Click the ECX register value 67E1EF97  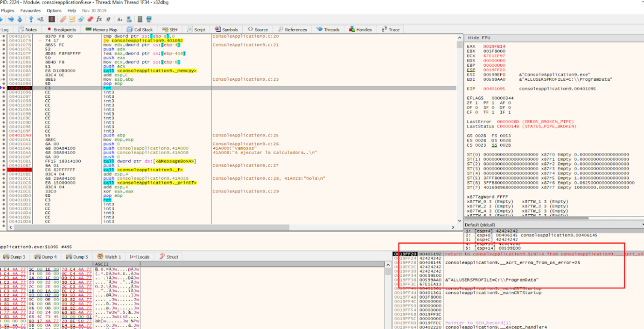[x=494, y=55]
